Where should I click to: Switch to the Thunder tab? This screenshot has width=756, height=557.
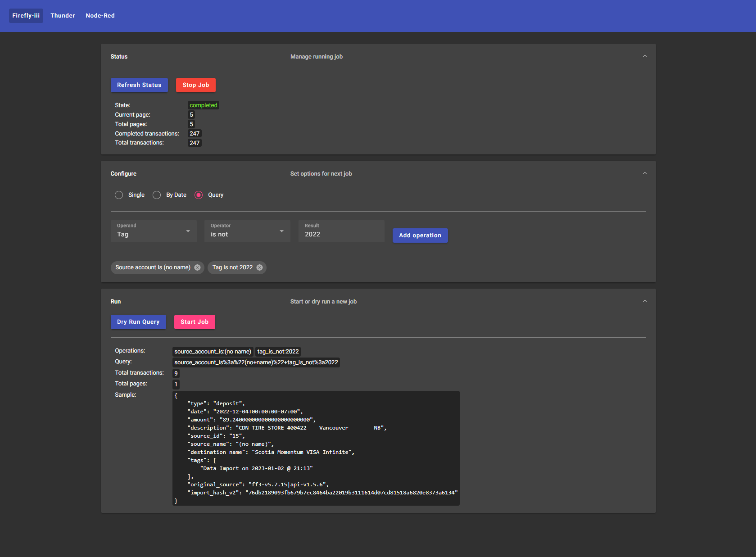coord(63,16)
